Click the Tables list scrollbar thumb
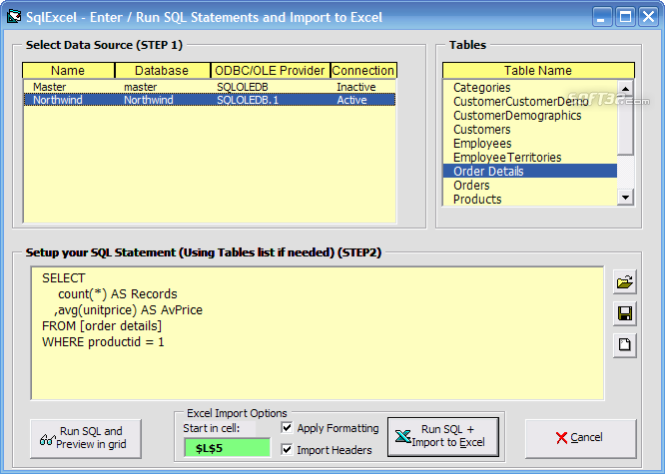665x474 pixels. point(625,125)
